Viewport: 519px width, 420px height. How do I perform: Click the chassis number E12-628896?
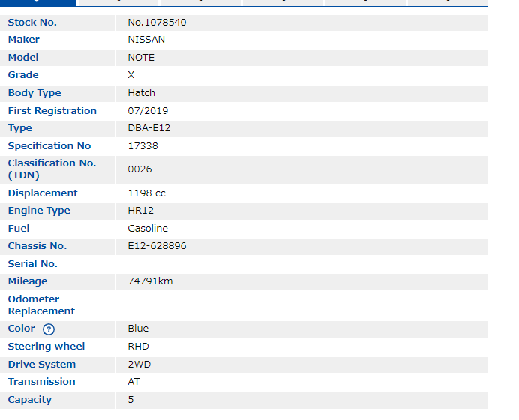tap(157, 246)
